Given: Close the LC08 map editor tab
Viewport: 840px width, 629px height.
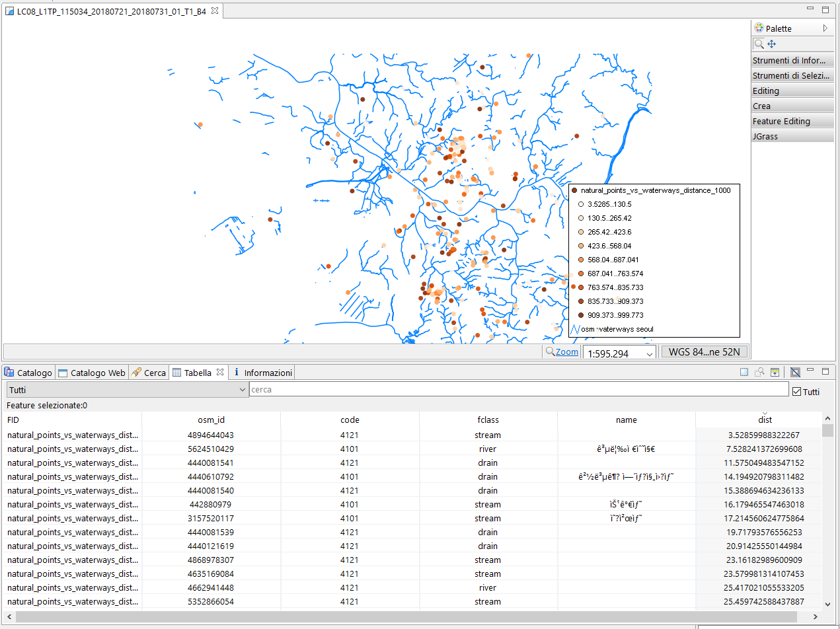Looking at the screenshot, I should (x=215, y=11).
